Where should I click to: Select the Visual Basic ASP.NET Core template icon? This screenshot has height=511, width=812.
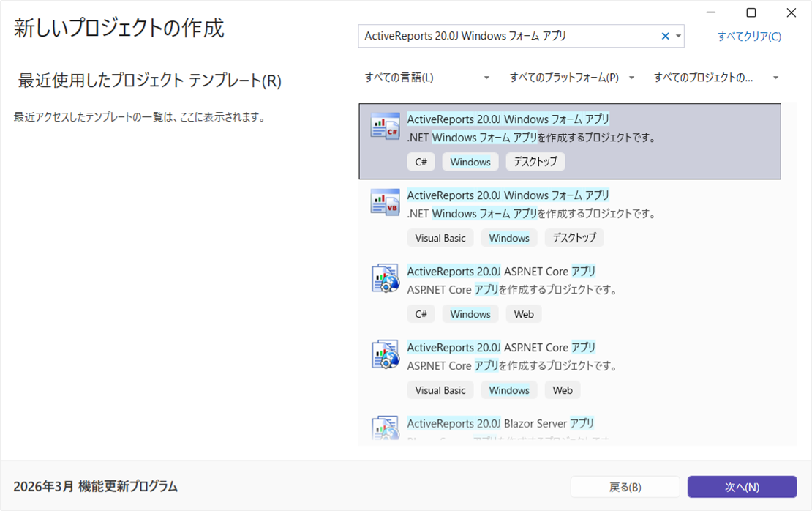(385, 355)
